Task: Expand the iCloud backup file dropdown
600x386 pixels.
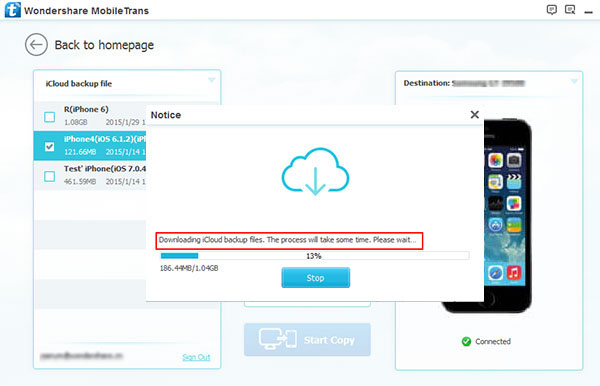Action: pyautogui.click(x=212, y=80)
